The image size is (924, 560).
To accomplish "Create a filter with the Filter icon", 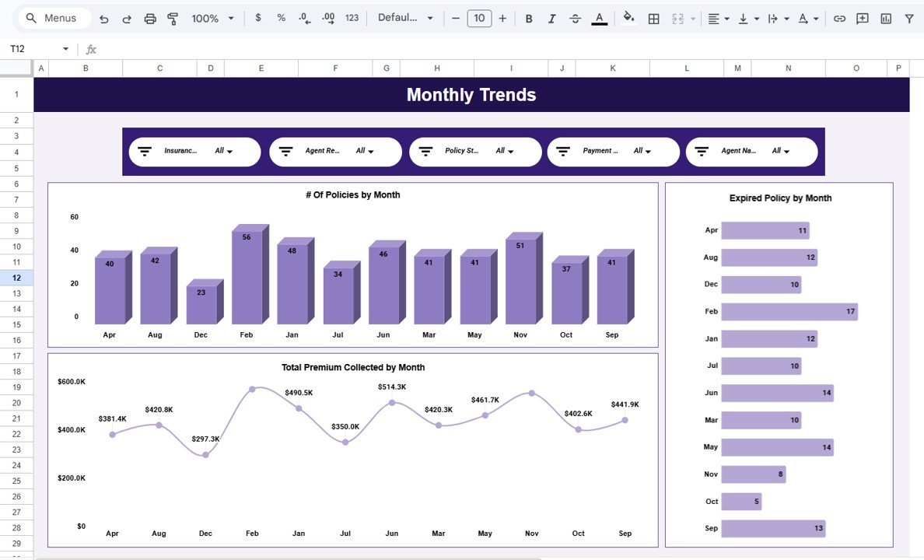I will point(908,17).
